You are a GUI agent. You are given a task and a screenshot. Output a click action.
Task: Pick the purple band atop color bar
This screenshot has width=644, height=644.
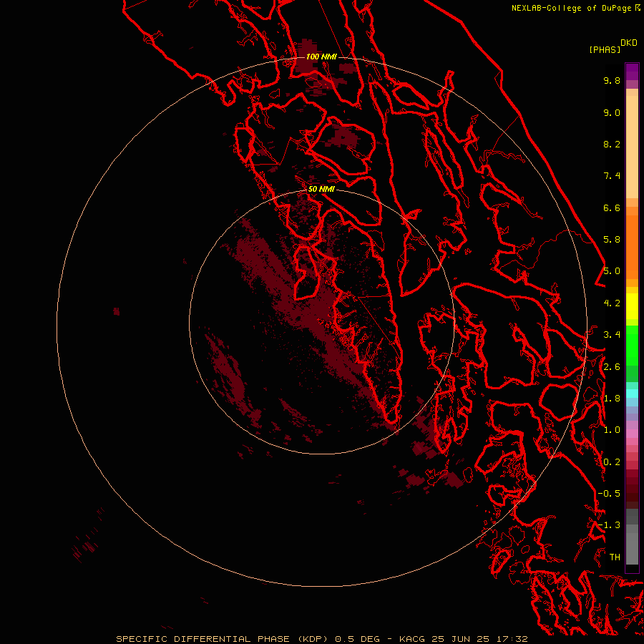632,72
